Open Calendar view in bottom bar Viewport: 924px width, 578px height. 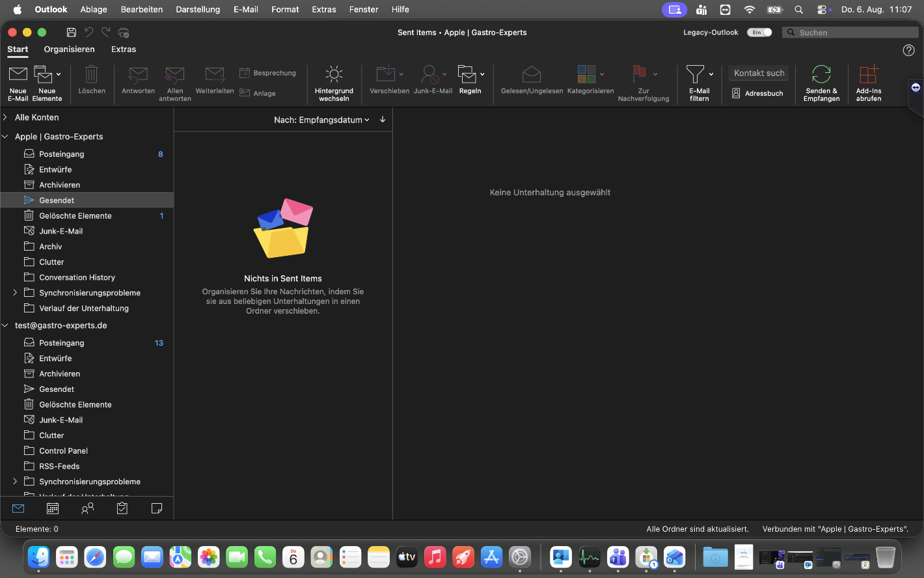click(x=53, y=508)
